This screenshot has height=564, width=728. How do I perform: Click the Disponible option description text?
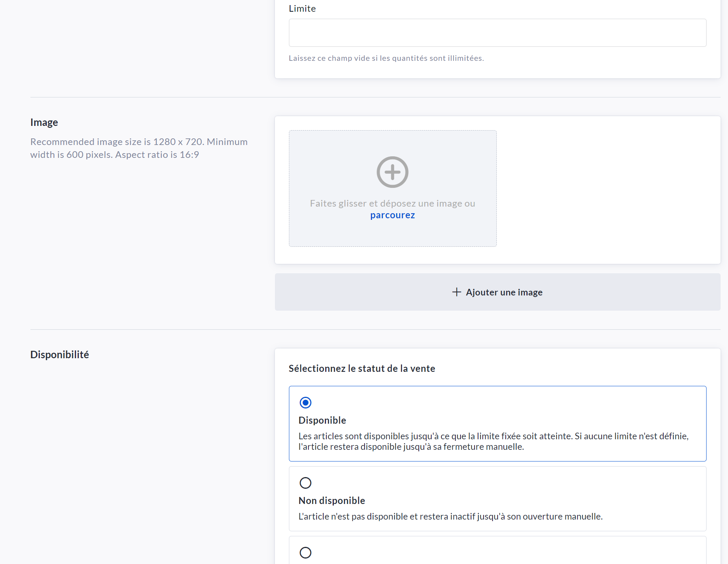pos(493,441)
